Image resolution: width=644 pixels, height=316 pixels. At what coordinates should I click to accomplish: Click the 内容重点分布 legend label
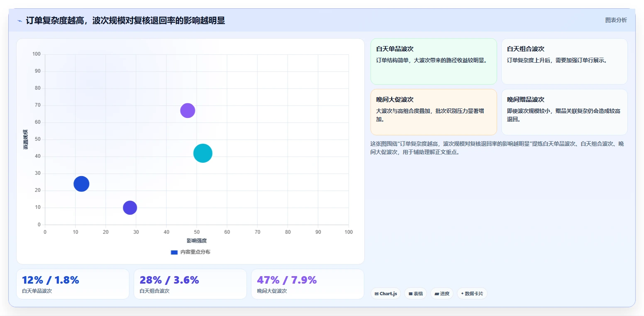195,252
